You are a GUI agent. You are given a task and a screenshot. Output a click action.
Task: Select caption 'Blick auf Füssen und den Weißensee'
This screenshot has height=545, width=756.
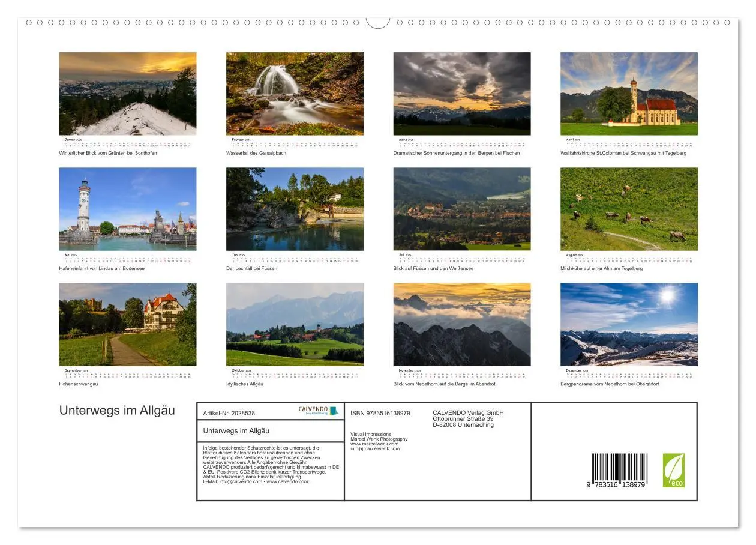tap(433, 268)
